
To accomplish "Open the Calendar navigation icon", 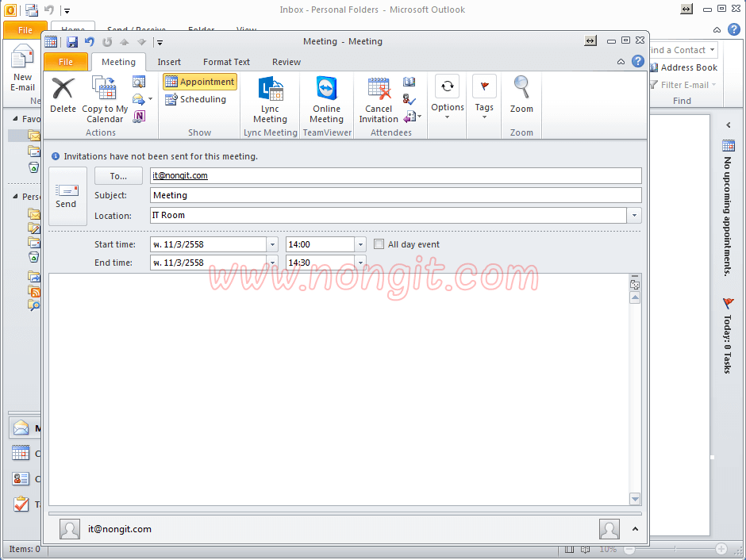I will (x=21, y=453).
